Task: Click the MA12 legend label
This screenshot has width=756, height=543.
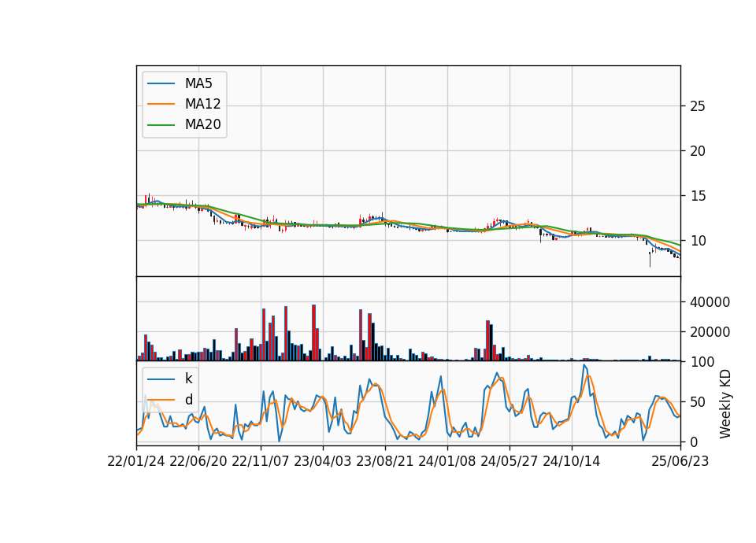Action: pyautogui.click(x=203, y=104)
